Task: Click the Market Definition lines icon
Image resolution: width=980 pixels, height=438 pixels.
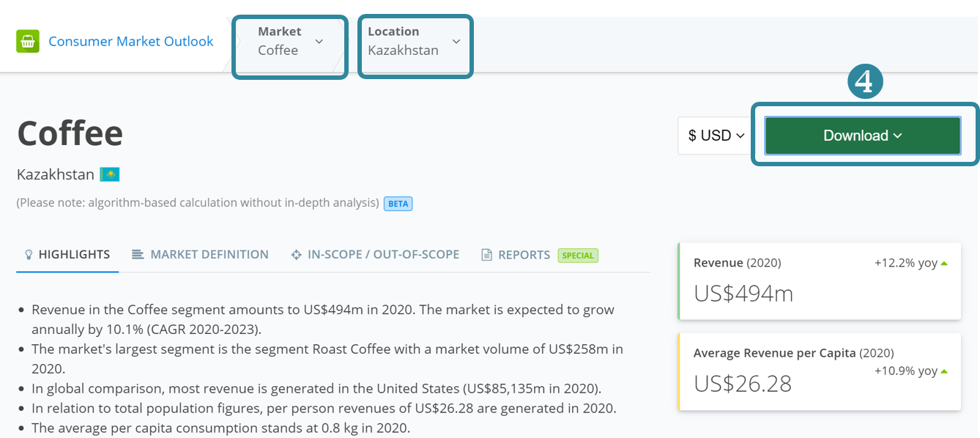Action: [137, 255]
